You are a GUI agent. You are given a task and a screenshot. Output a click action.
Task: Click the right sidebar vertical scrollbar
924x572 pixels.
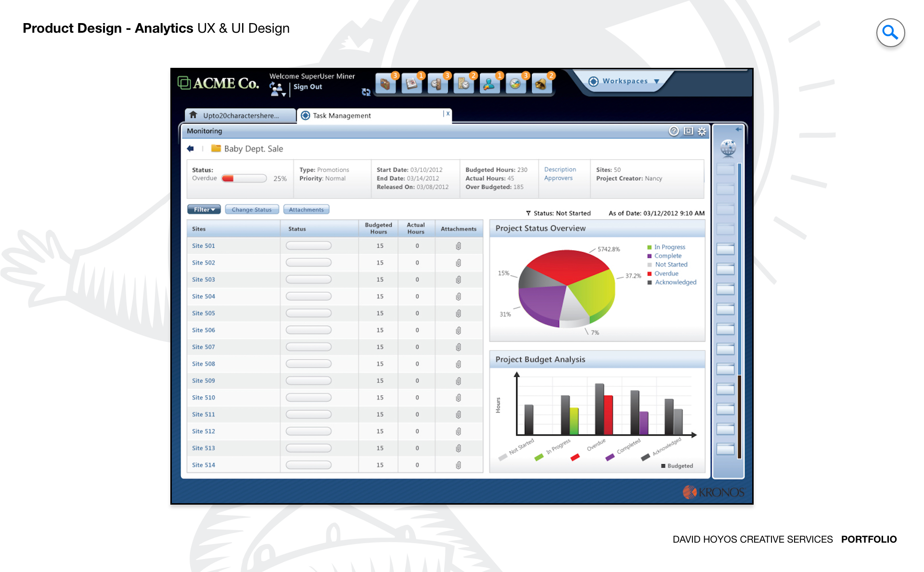click(x=739, y=310)
